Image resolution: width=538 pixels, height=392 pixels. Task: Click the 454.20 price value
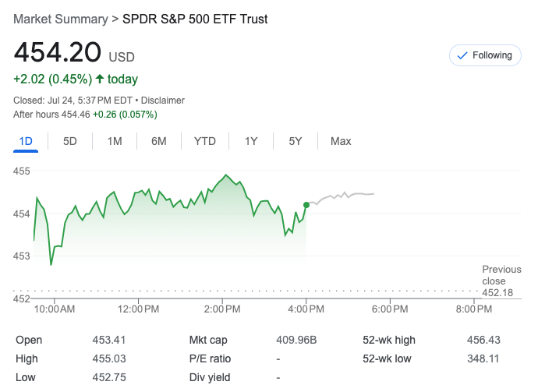(58, 53)
